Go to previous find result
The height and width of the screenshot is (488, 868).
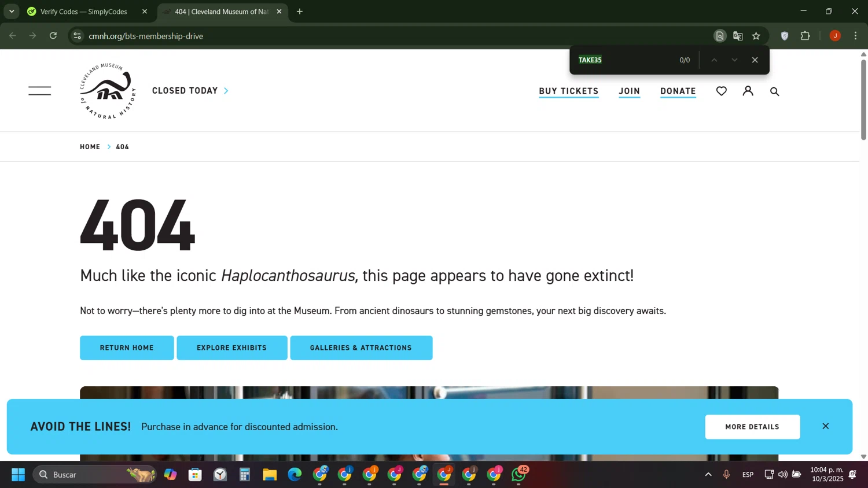click(x=714, y=60)
